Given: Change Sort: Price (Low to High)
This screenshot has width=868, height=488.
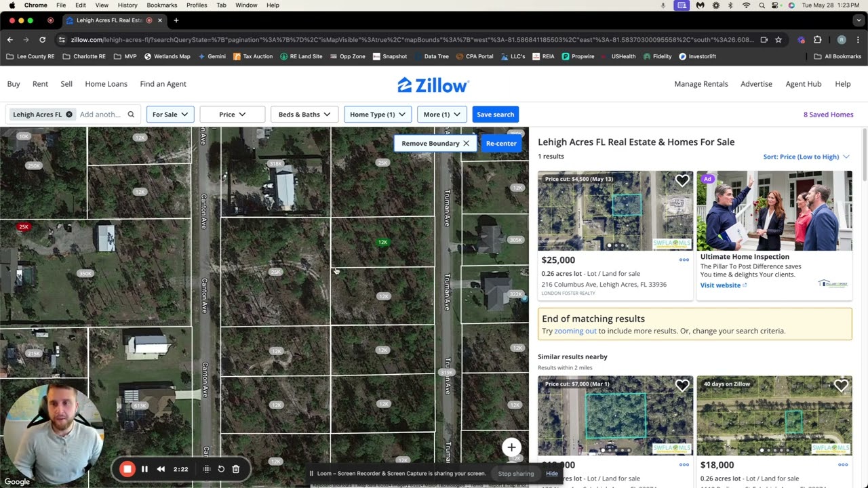Looking at the screenshot, I should [x=806, y=157].
